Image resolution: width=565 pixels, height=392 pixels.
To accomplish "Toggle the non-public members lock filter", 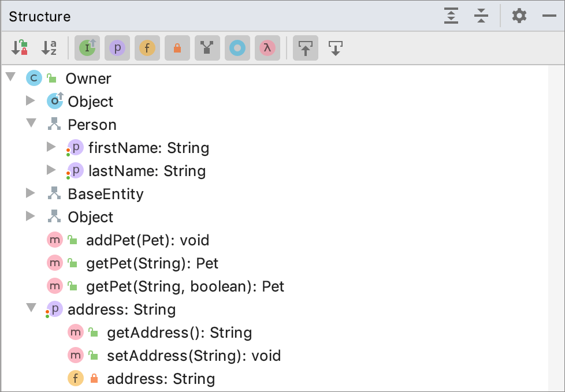I will pos(177,48).
